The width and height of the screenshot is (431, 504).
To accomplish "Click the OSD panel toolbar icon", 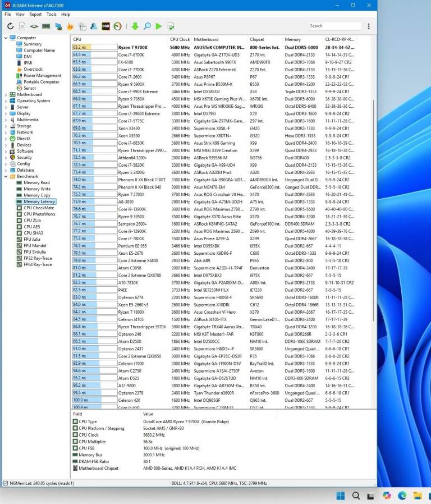I will pyautogui.click(x=107, y=26).
